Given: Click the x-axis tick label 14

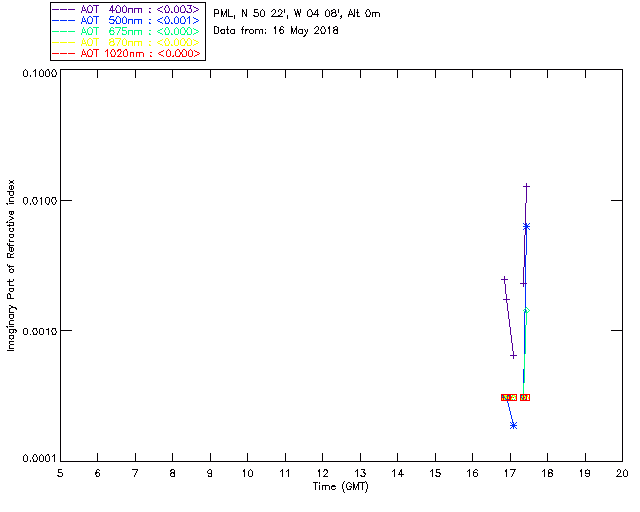Looking at the screenshot, I should tap(398, 473).
